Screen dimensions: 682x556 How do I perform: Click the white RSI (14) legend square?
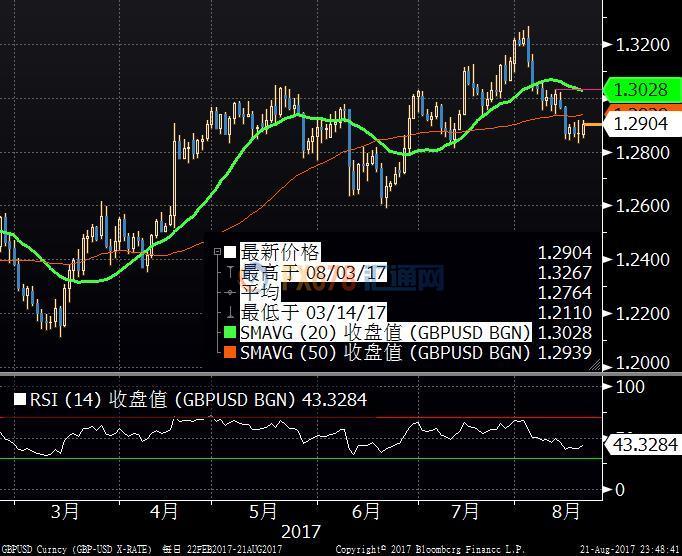point(19,400)
